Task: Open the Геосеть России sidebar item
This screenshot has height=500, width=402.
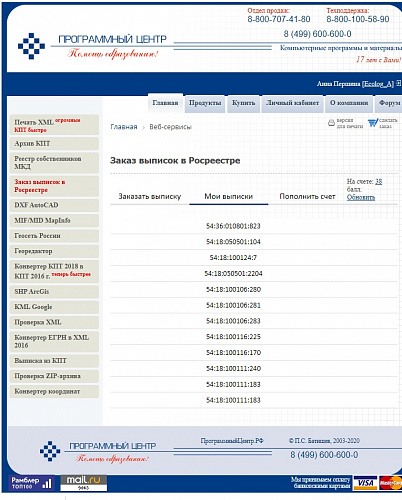Action: tap(54, 236)
